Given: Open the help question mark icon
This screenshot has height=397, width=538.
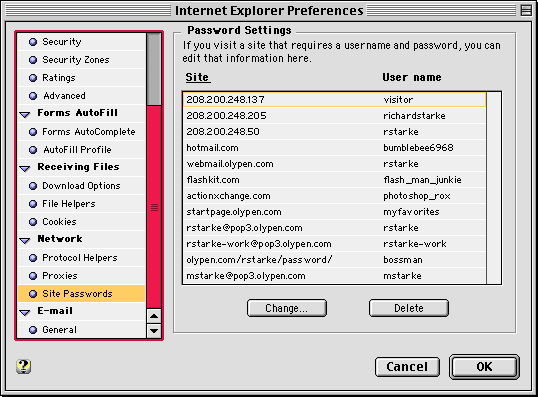Looking at the screenshot, I should click(23, 366).
